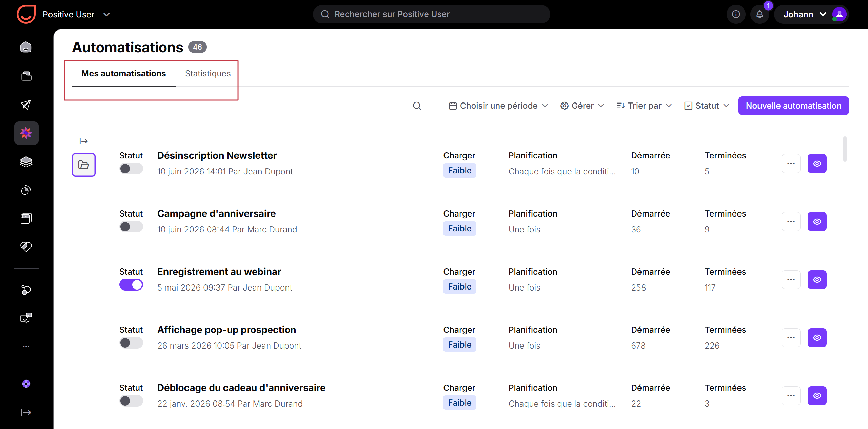Open more options for Déblocage du cadeau d'anniversaire
The image size is (868, 429).
[791, 396]
